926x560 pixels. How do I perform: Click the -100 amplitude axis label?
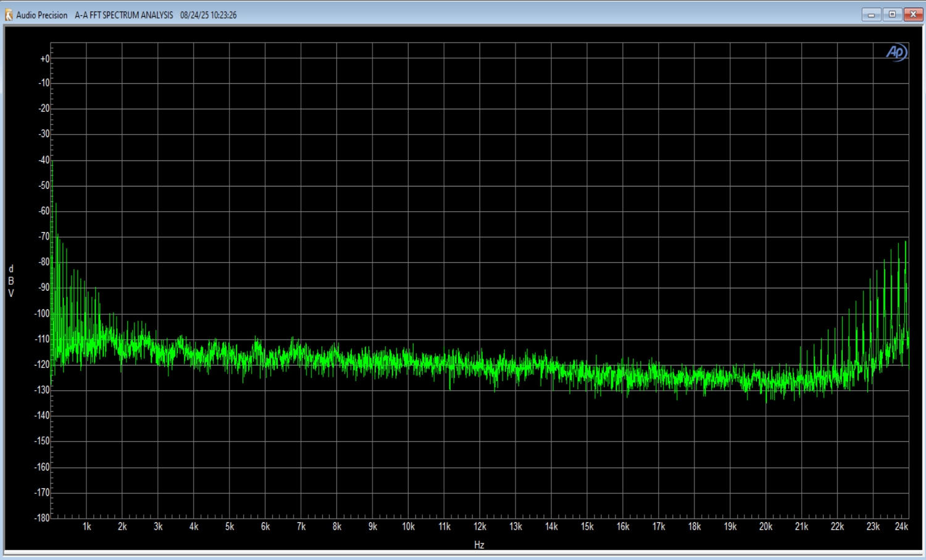[x=42, y=314]
